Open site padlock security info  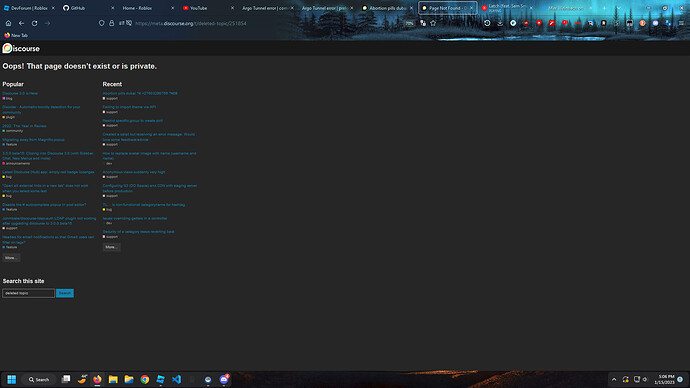(x=111, y=23)
